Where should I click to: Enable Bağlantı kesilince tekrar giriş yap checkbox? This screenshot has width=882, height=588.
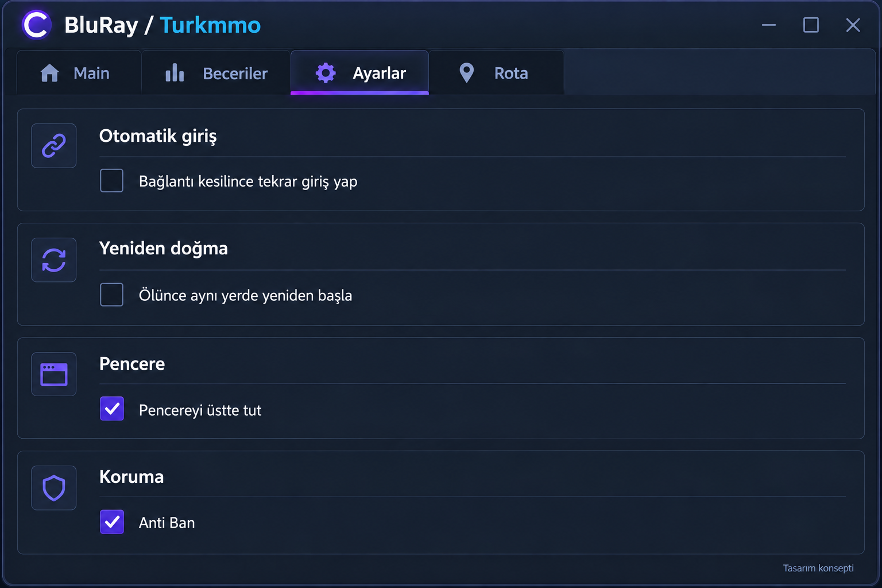point(112,180)
